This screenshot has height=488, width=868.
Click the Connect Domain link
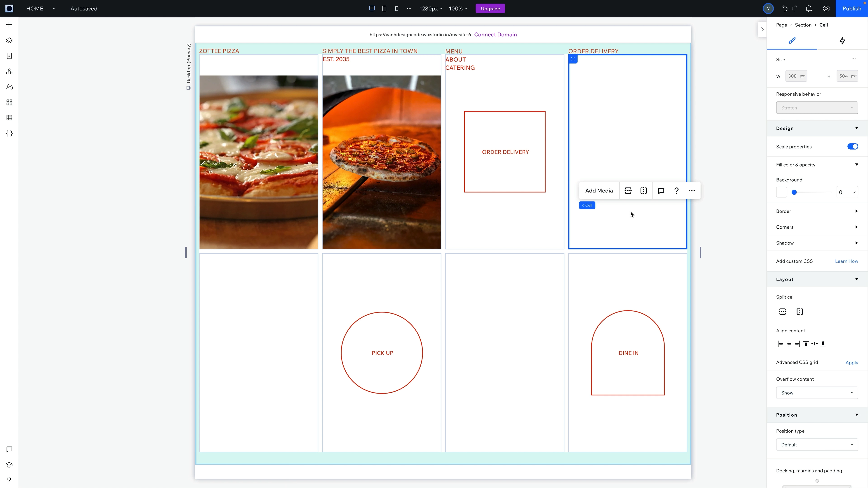pos(495,34)
